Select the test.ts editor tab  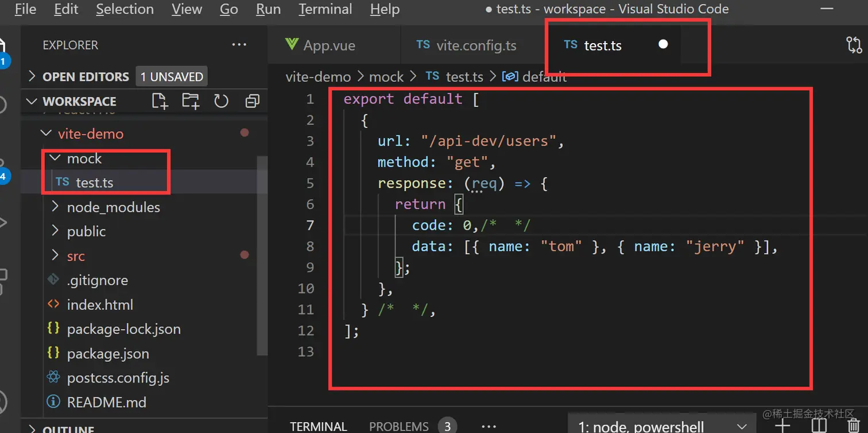613,45
